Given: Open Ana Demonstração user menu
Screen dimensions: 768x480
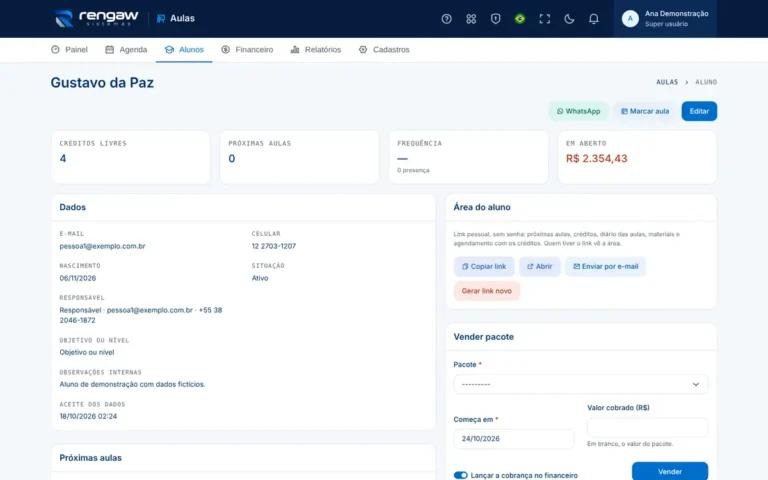Looking at the screenshot, I should click(x=665, y=19).
